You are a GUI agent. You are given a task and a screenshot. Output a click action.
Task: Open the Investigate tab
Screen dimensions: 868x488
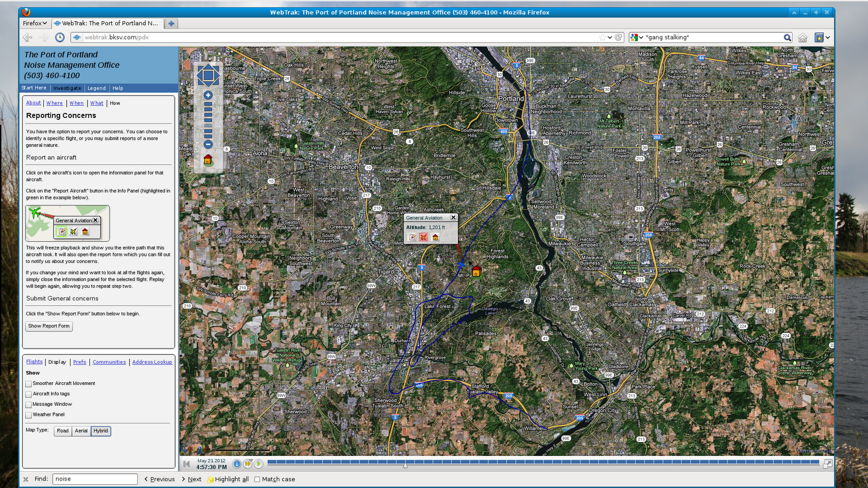(x=67, y=88)
